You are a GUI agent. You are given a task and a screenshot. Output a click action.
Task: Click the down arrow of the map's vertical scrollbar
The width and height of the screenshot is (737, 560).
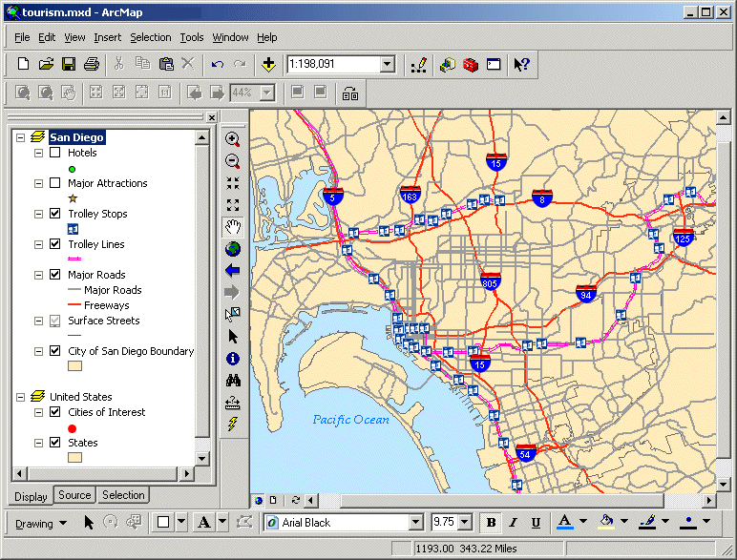click(x=723, y=484)
